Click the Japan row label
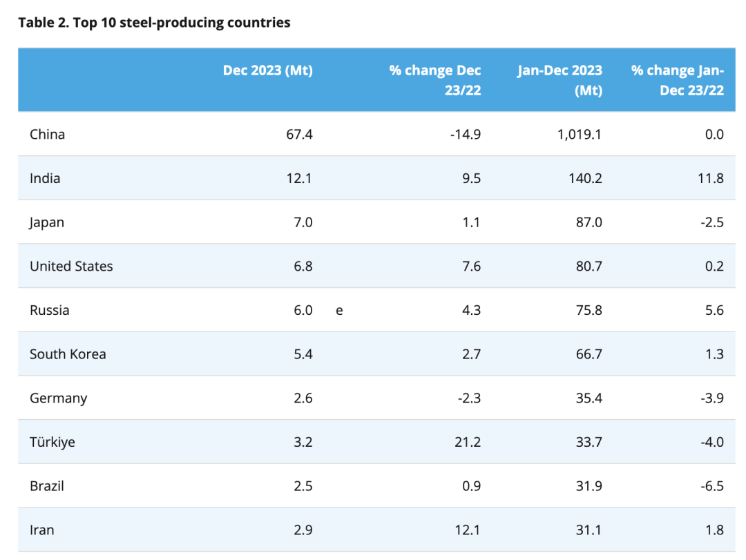Viewport: 746px width, 560px height. (x=46, y=222)
